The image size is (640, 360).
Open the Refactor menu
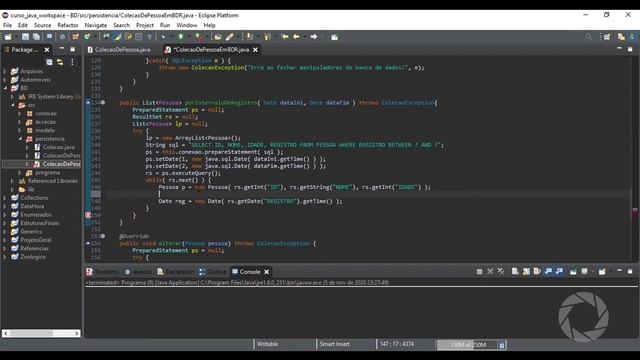(68, 25)
